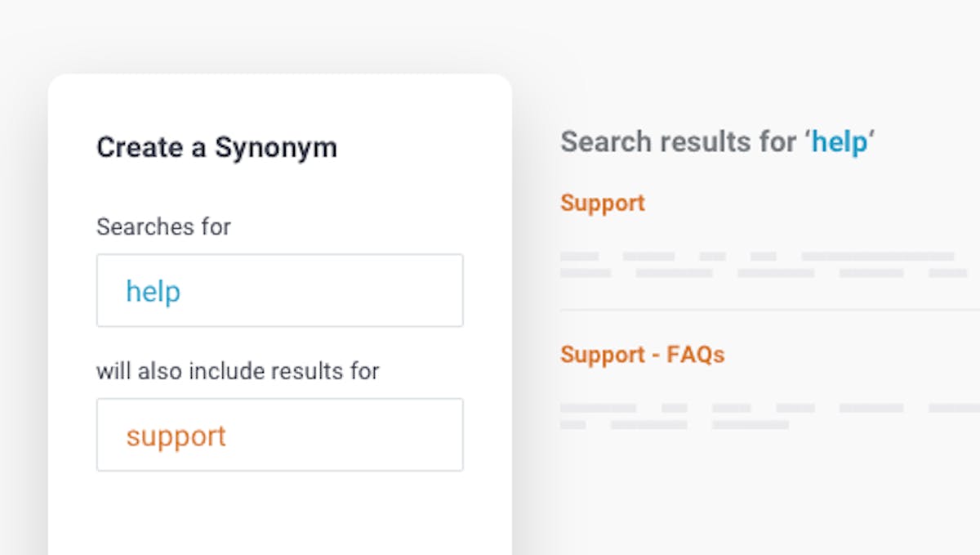
Task: Open the "Support - FAQs" search result
Action: (643, 355)
